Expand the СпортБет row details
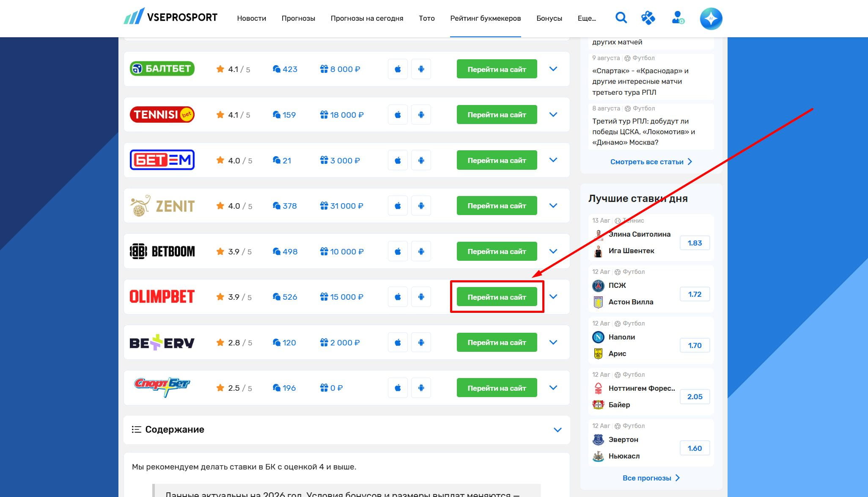Screen dimensions: 868x497 click(x=553, y=388)
